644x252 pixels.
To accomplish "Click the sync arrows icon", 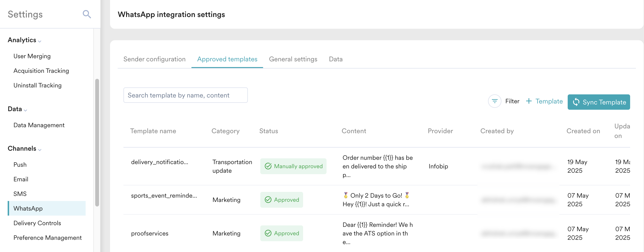I will (x=576, y=102).
